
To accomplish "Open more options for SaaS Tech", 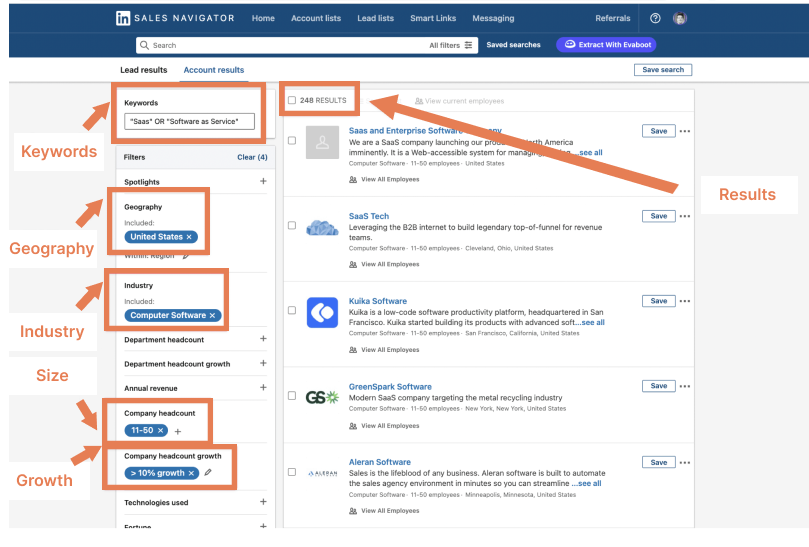I will click(x=685, y=216).
